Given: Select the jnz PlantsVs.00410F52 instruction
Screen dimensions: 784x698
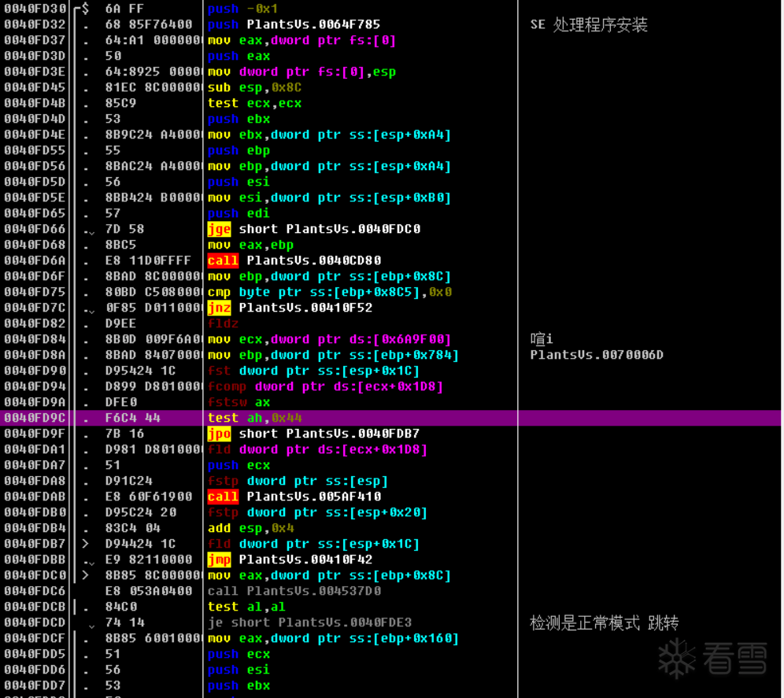Looking at the screenshot, I should coord(290,308).
